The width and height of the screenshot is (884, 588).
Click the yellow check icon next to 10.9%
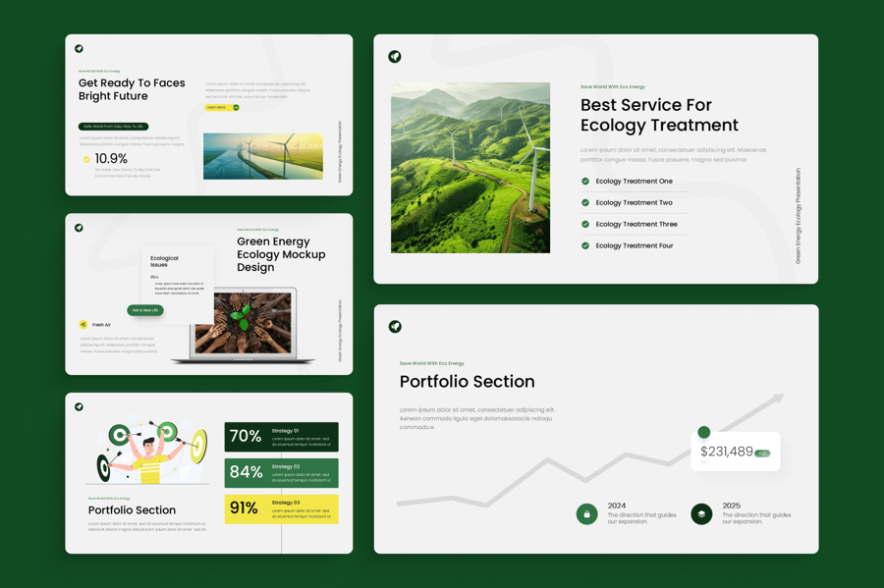(86, 159)
